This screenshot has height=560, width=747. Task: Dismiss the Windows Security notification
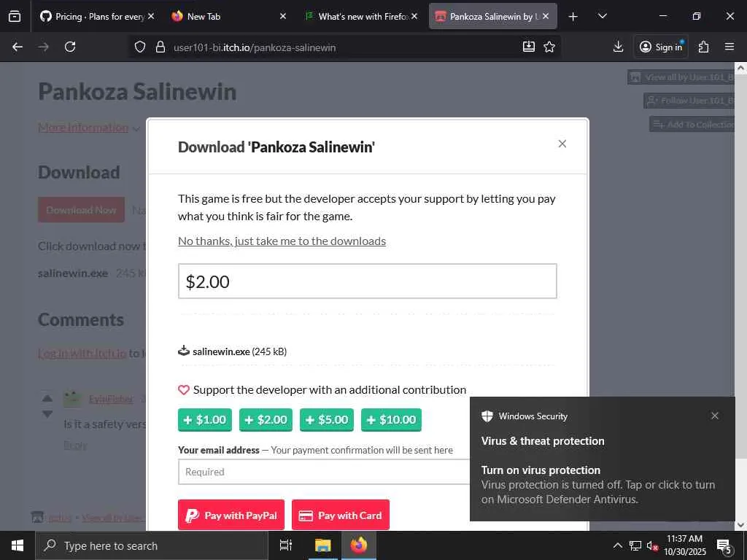point(715,416)
